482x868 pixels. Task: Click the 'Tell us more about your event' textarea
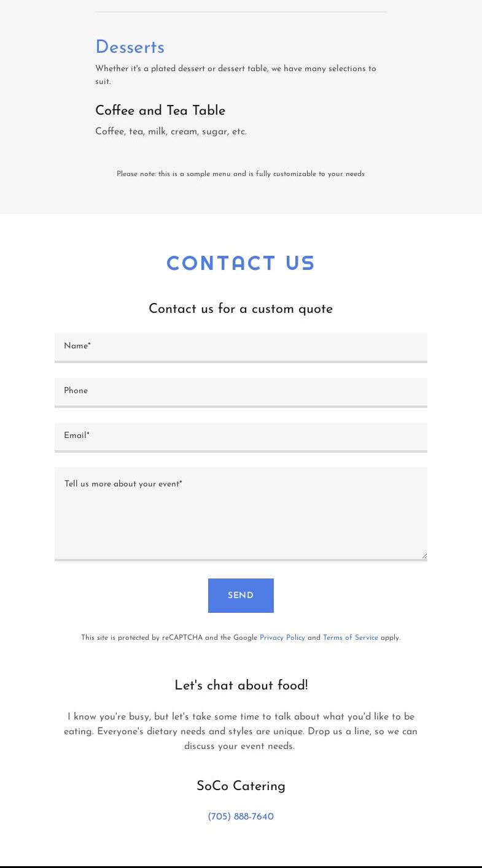pyautogui.click(x=241, y=514)
